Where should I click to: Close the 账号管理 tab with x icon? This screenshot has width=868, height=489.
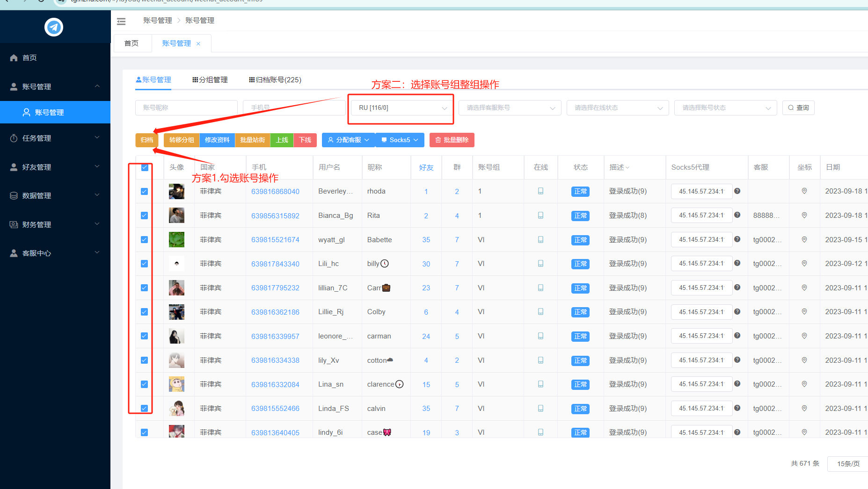198,44
